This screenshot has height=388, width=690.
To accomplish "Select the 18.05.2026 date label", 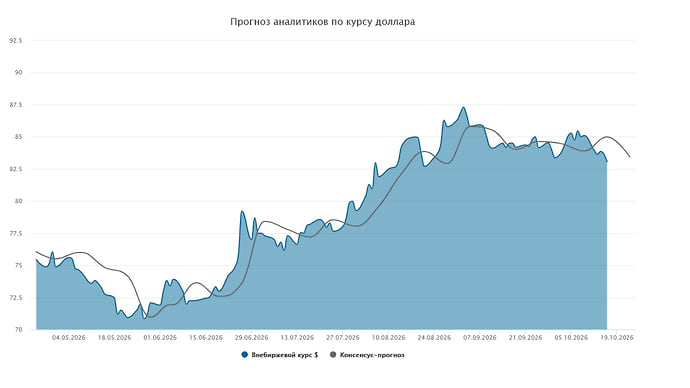I will pos(114,338).
